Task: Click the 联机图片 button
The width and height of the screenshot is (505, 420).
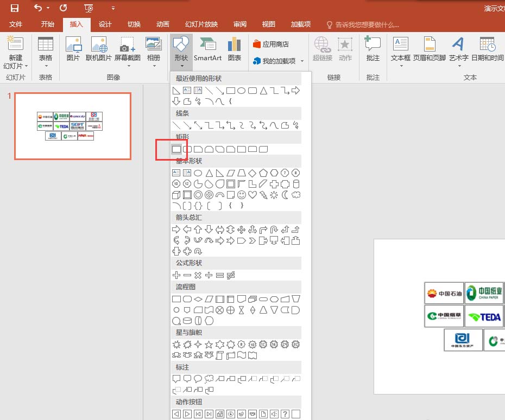Action: pos(98,49)
